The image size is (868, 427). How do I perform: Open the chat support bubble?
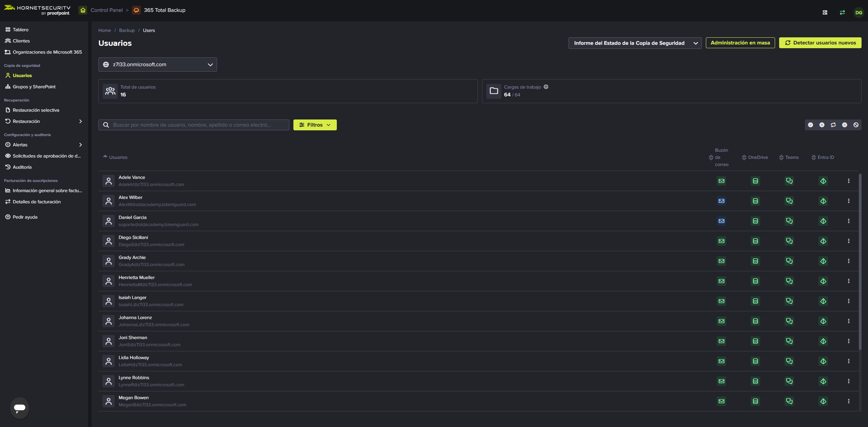click(x=20, y=407)
